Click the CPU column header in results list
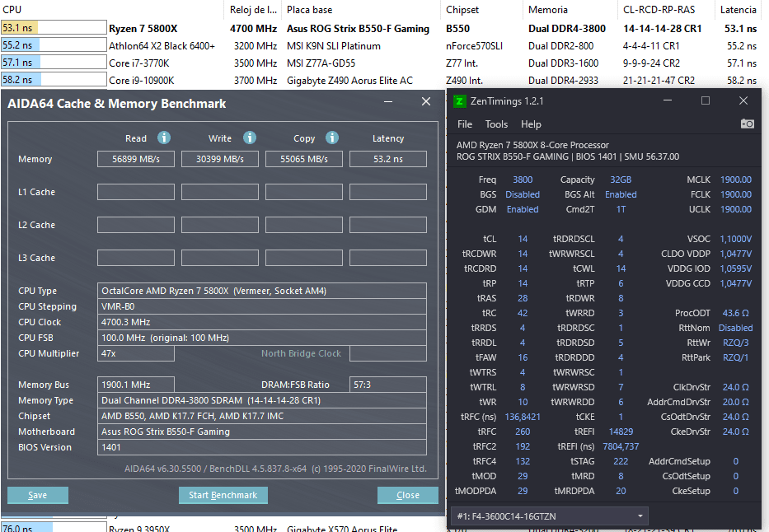 coord(112,10)
